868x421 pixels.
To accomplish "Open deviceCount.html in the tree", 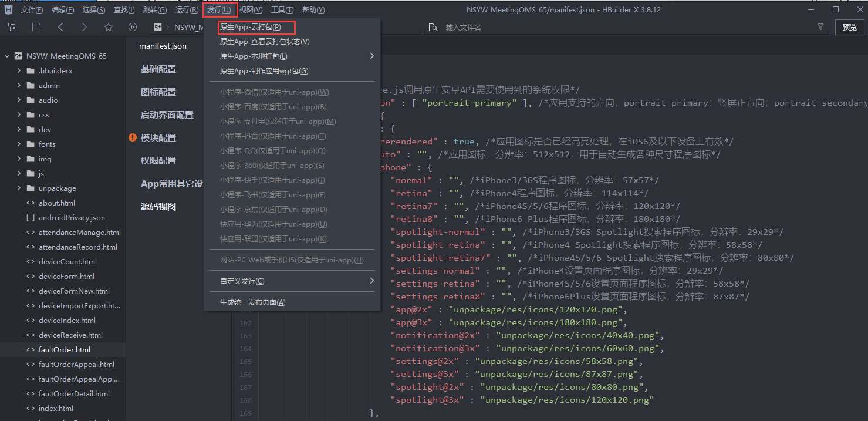I will tap(68, 262).
